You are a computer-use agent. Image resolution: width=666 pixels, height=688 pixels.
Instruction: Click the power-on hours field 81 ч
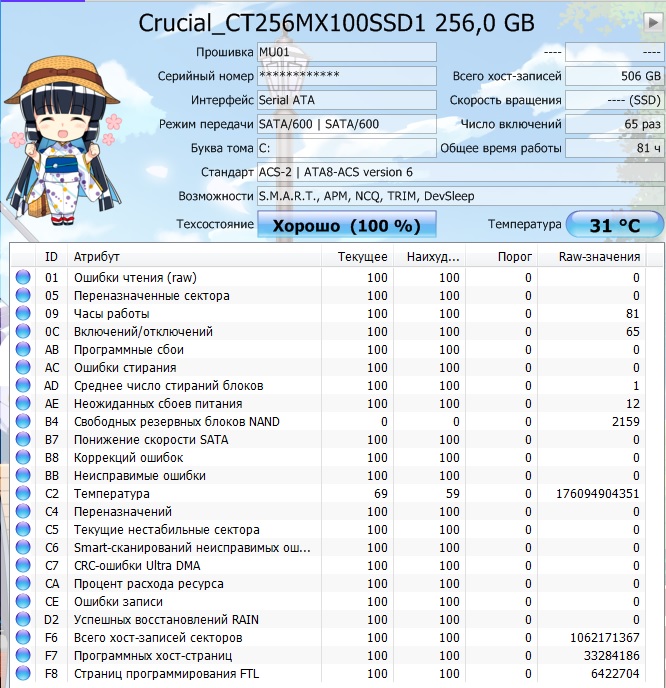[614, 148]
